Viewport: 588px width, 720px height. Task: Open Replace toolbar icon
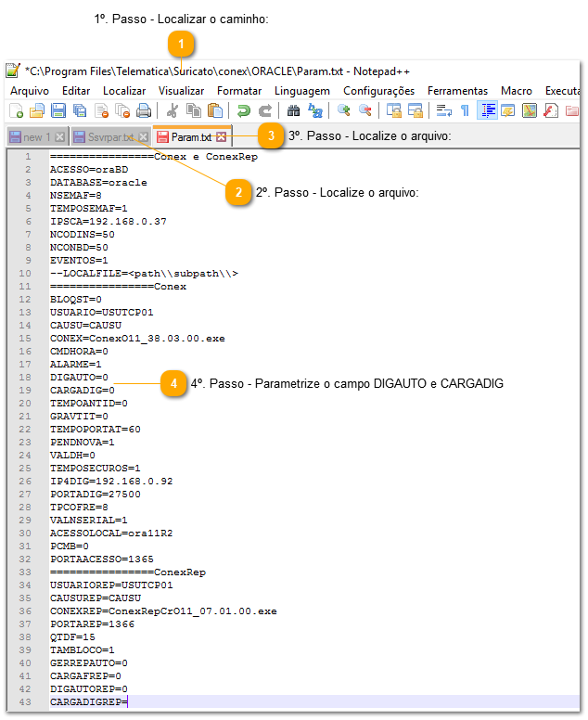pos(315,110)
